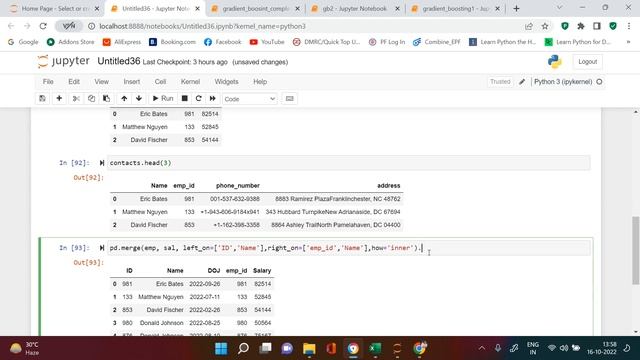640x360 pixels.
Task: Open the Cell menu
Action: coord(160,82)
